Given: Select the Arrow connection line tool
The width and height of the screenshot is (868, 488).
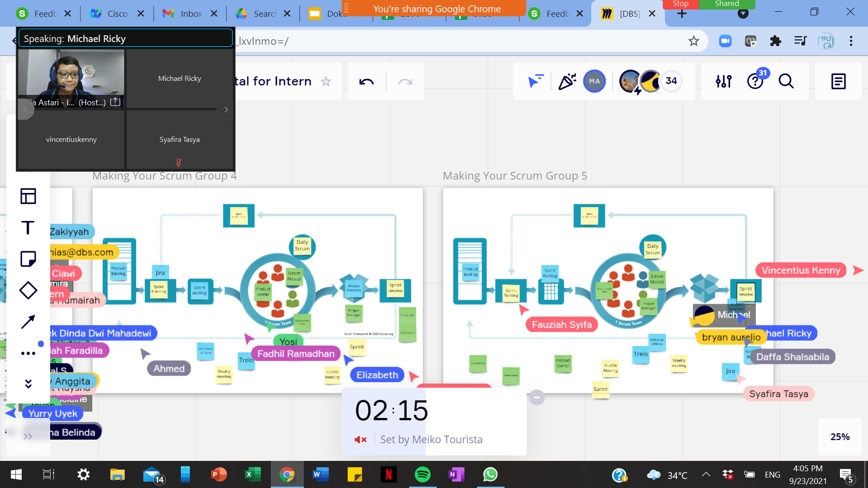Looking at the screenshot, I should 28,322.
